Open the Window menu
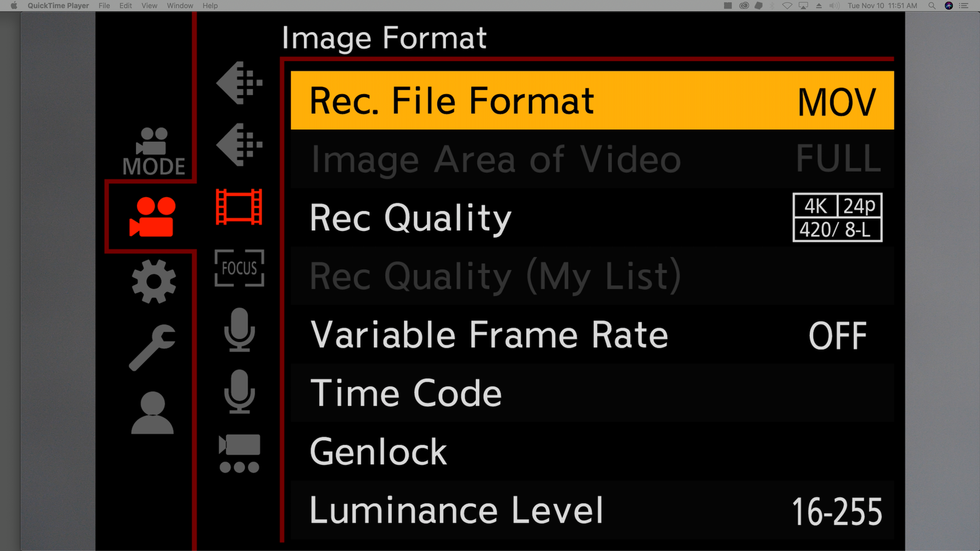The width and height of the screenshot is (980, 551). coord(180,6)
